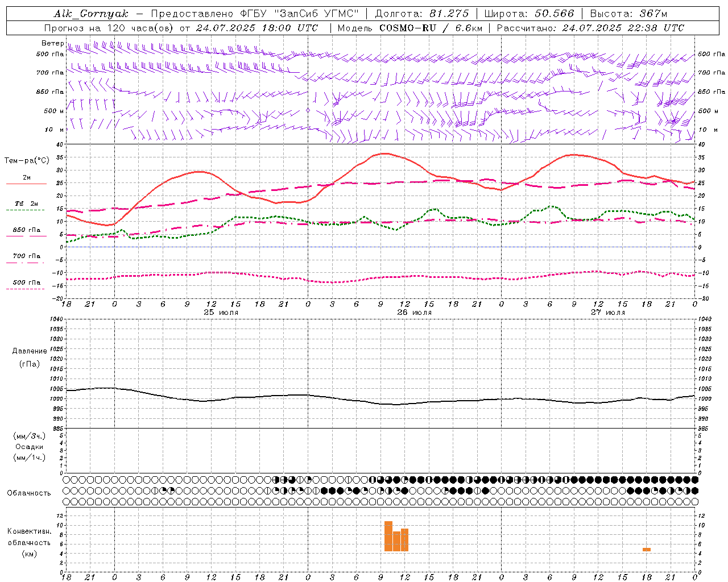
Task: Click the 500 гПа dotted legend line
Action: tap(25, 289)
